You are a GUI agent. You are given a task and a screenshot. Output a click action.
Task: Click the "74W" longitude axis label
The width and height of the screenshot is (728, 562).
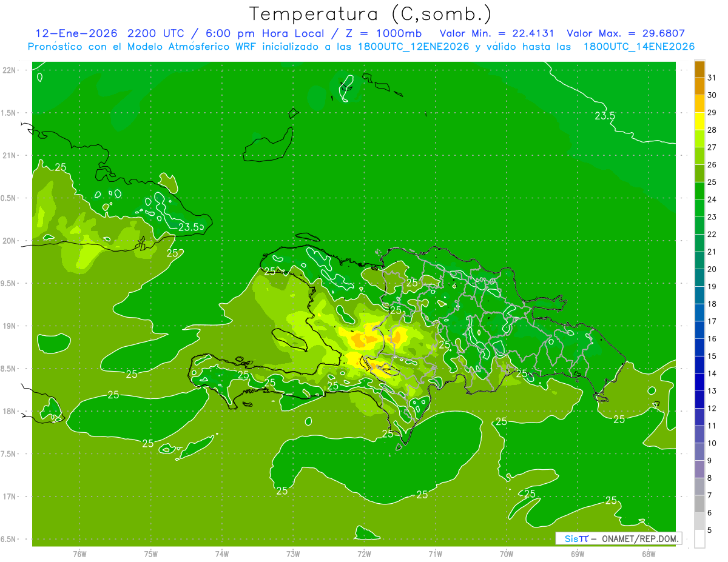click(x=222, y=554)
